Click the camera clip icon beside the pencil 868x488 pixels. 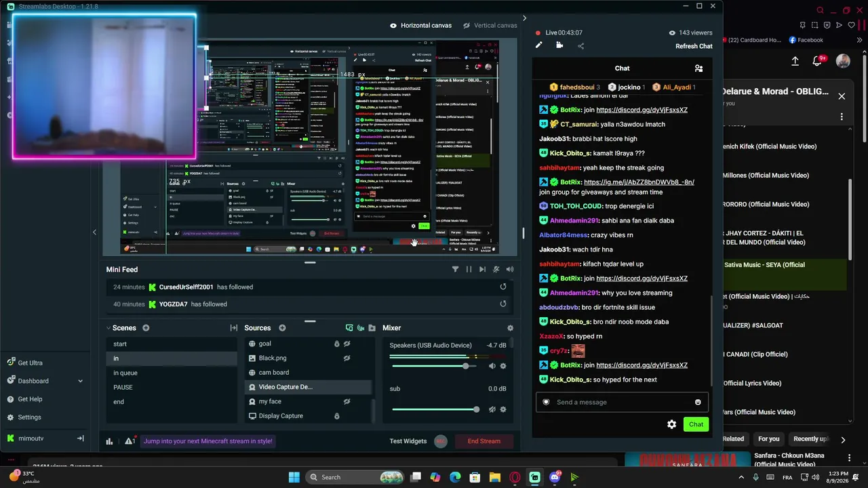pyautogui.click(x=559, y=45)
